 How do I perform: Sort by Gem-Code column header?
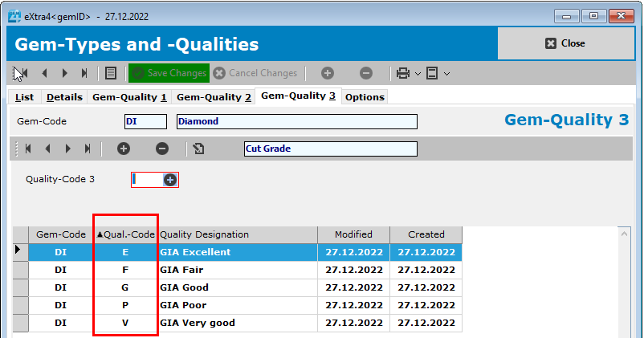pyautogui.click(x=61, y=234)
